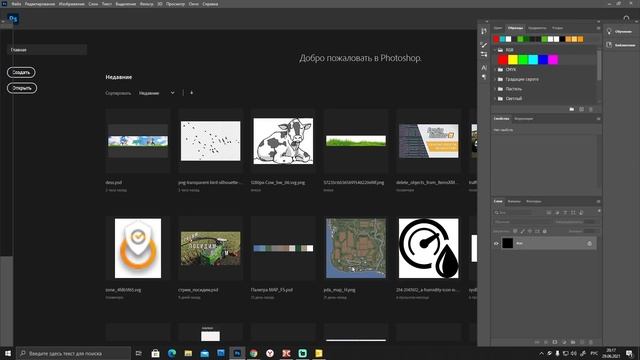
Task: Open the Layers panel options menu icon
Action: [598, 201]
